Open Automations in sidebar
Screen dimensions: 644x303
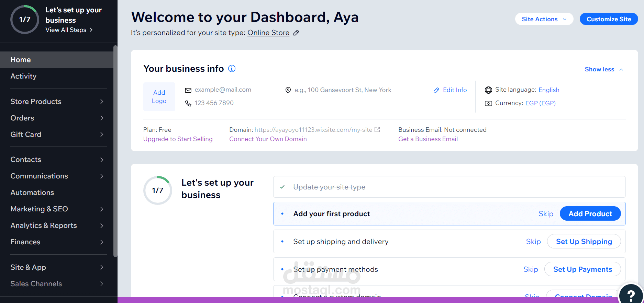click(56, 193)
